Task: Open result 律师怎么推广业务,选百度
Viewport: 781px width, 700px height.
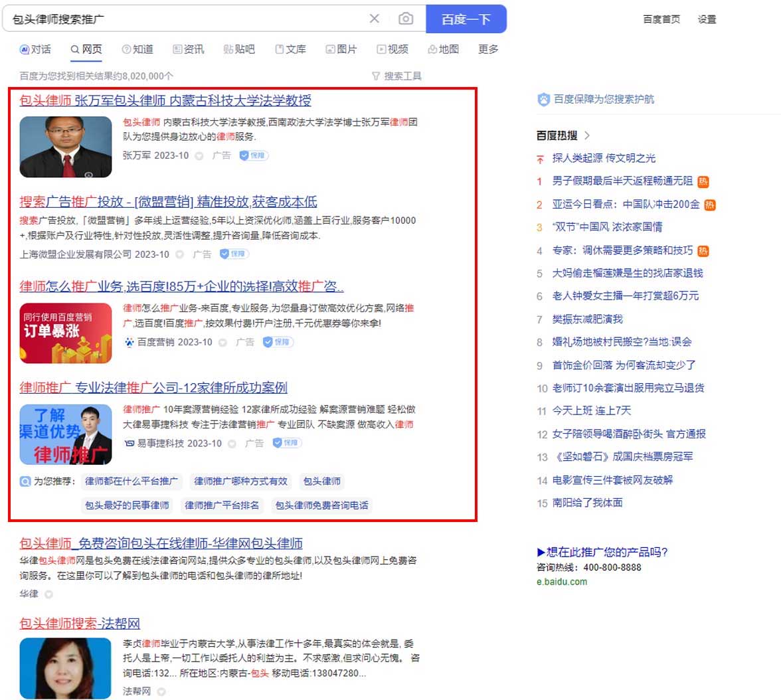Action: click(181, 286)
